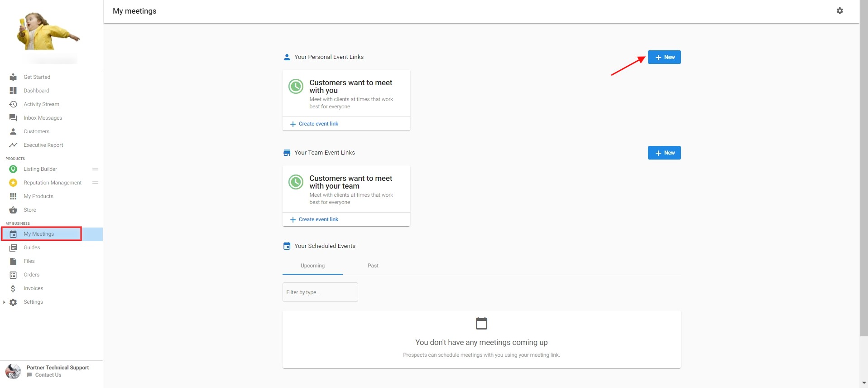Switch to the Past tab
This screenshot has width=868, height=388.
(x=373, y=266)
